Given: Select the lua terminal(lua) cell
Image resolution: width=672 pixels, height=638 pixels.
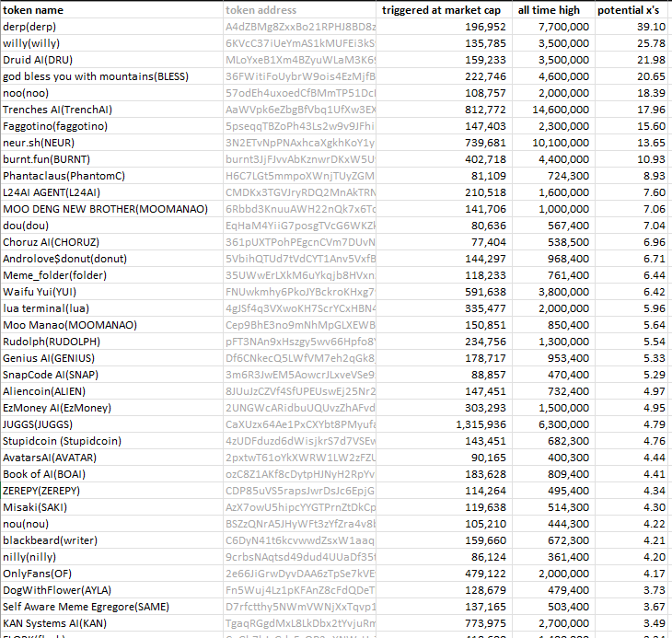Looking at the screenshot, I should tap(111, 308).
